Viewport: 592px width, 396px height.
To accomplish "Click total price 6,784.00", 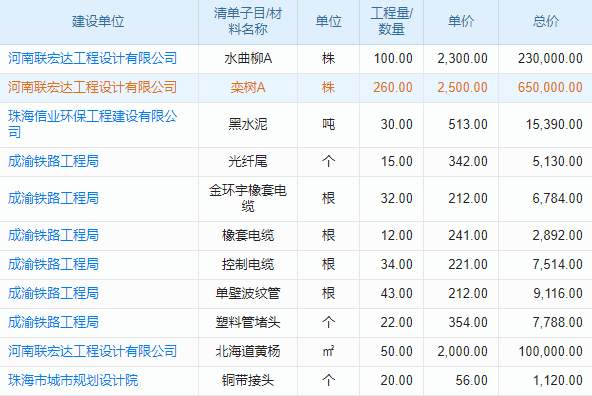I will click(557, 198).
